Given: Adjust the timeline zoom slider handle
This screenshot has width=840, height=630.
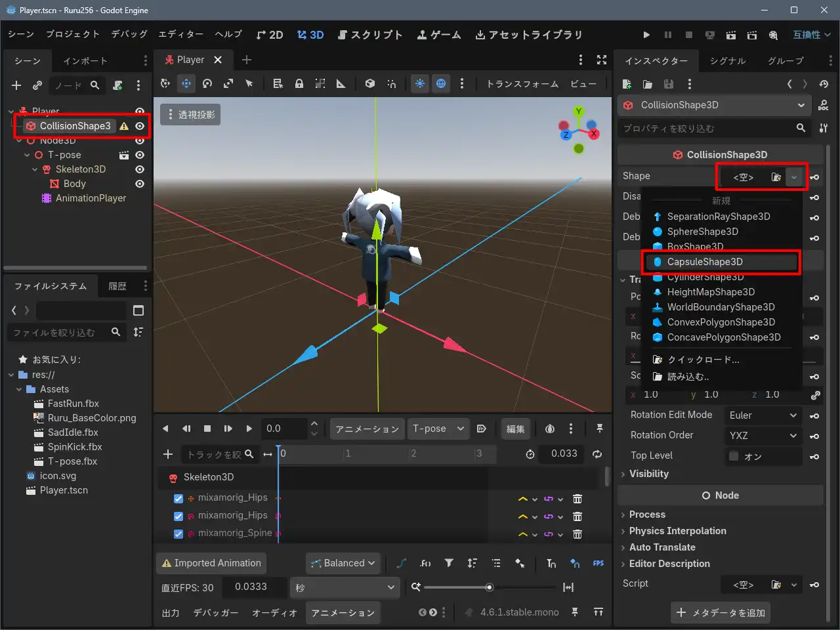Looking at the screenshot, I should tap(489, 587).
